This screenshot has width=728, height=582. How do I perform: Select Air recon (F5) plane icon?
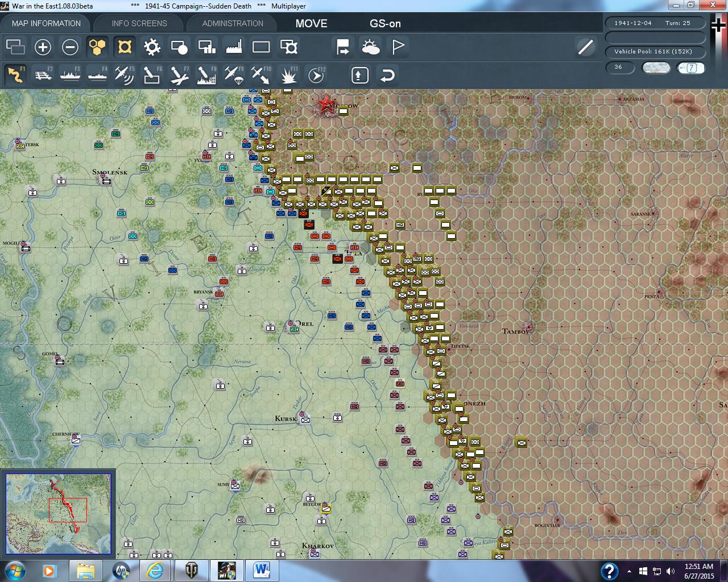click(x=125, y=75)
